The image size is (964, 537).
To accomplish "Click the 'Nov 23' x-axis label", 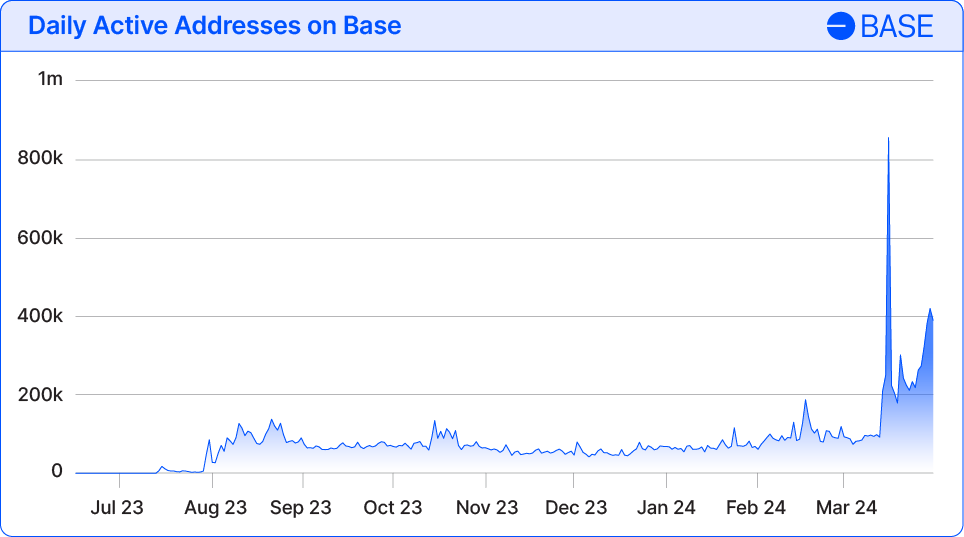I will [x=487, y=507].
